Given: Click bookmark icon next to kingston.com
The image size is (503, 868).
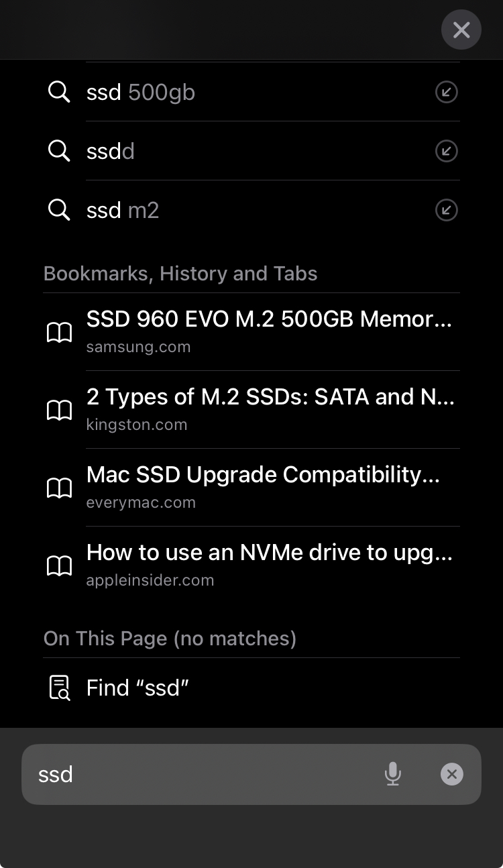Looking at the screenshot, I should click(59, 410).
